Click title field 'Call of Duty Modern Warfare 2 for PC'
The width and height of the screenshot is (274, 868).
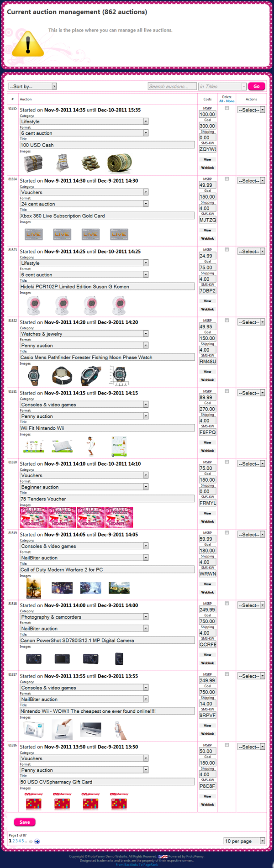107,569
